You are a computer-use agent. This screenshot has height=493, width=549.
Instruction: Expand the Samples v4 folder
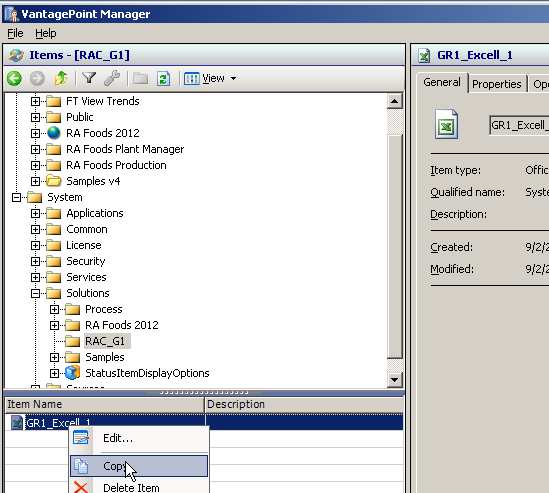(35, 181)
